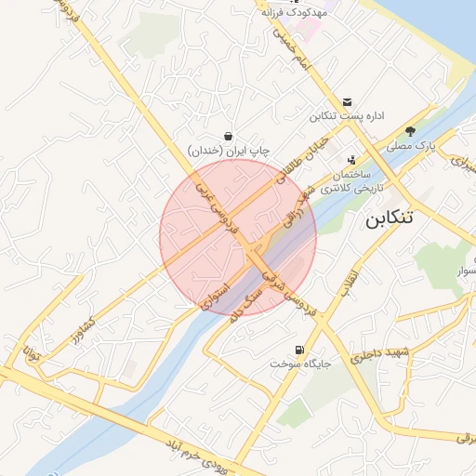This screenshot has width=476, height=476.
Task: Click the اداره پست تنکابن label
Action: [347, 116]
